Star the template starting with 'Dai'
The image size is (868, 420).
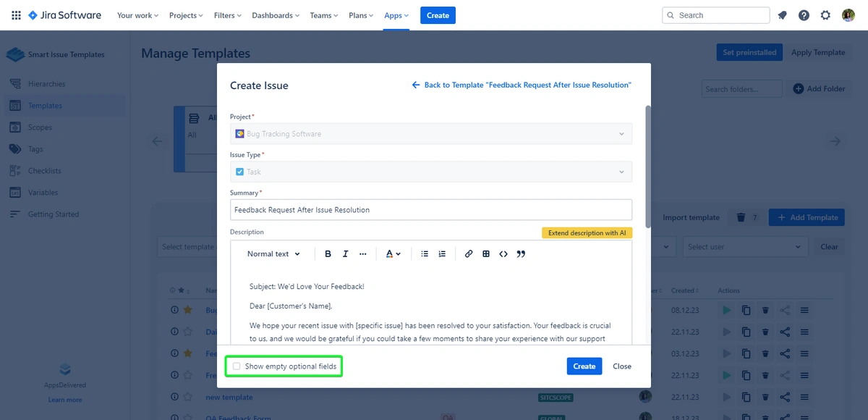[x=187, y=332]
